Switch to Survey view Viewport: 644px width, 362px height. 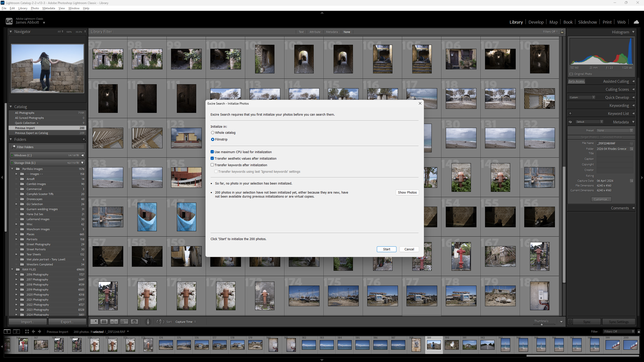point(124,322)
